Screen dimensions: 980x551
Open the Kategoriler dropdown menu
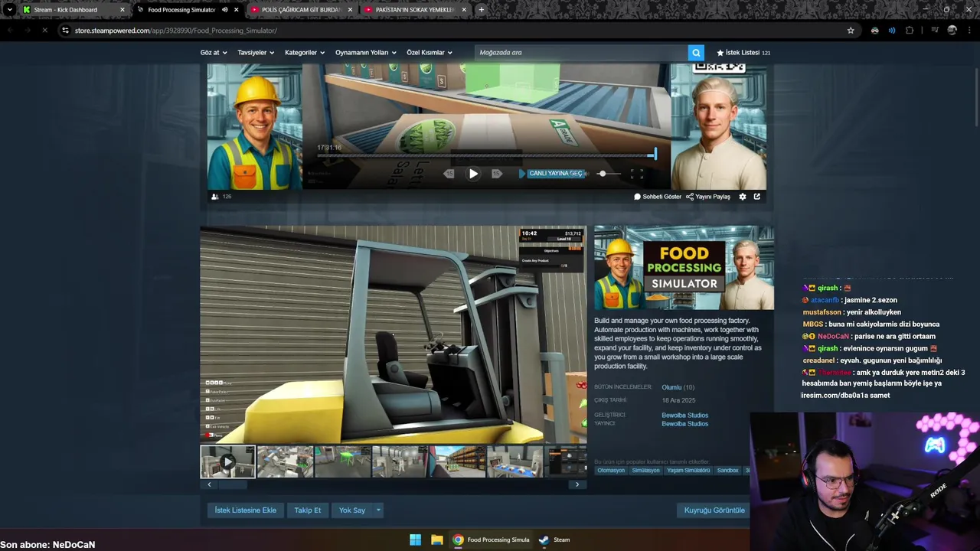click(305, 53)
